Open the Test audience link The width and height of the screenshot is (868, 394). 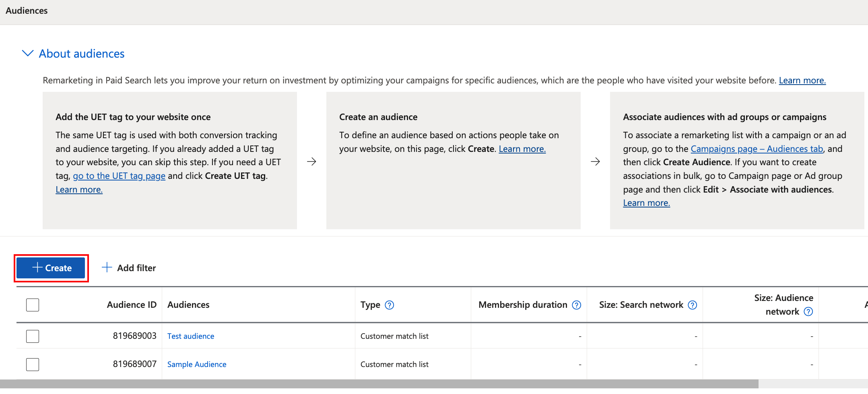point(191,336)
